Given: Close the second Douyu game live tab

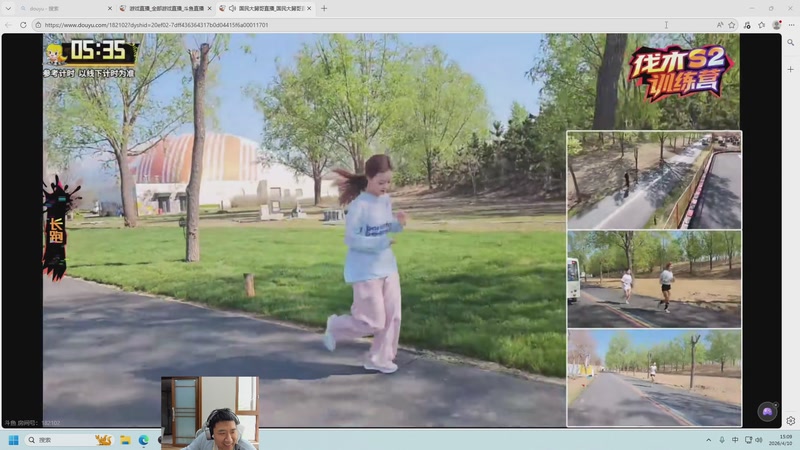Looking at the screenshot, I should (209, 8).
